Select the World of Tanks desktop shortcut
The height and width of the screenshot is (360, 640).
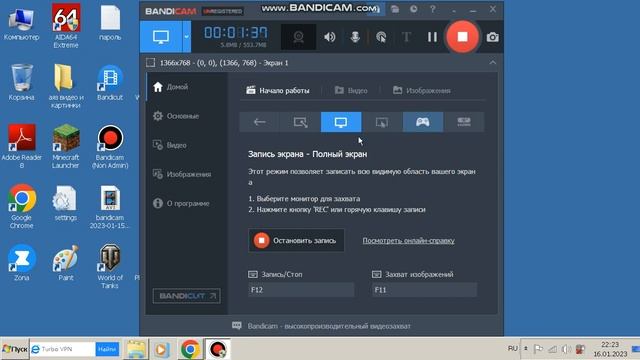point(110,267)
